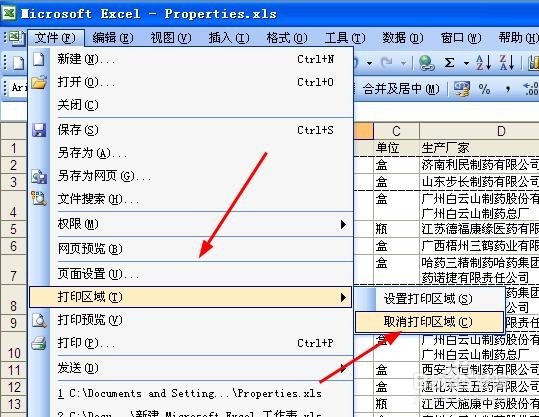Click the 单位 header cell
Image resolution: width=539 pixels, height=417 pixels.
click(x=396, y=148)
